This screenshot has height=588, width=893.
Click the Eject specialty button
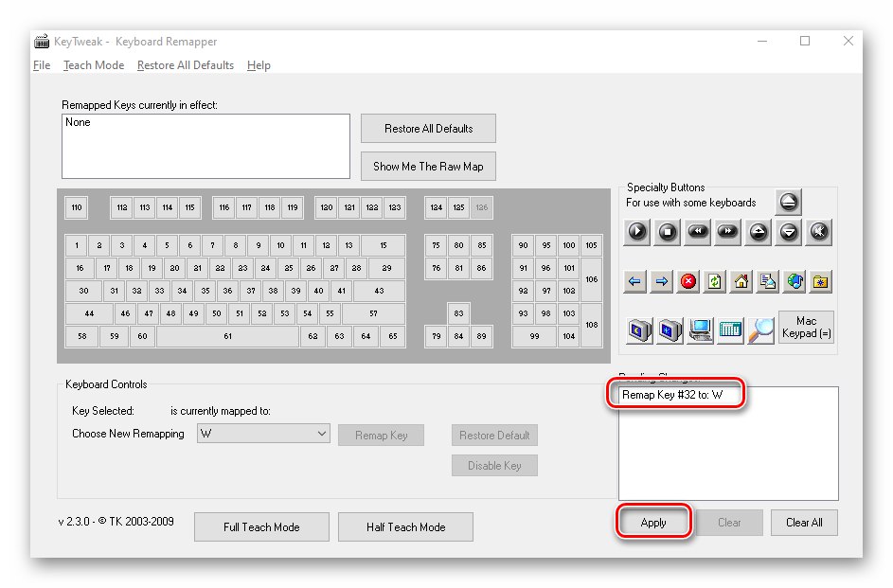[789, 202]
